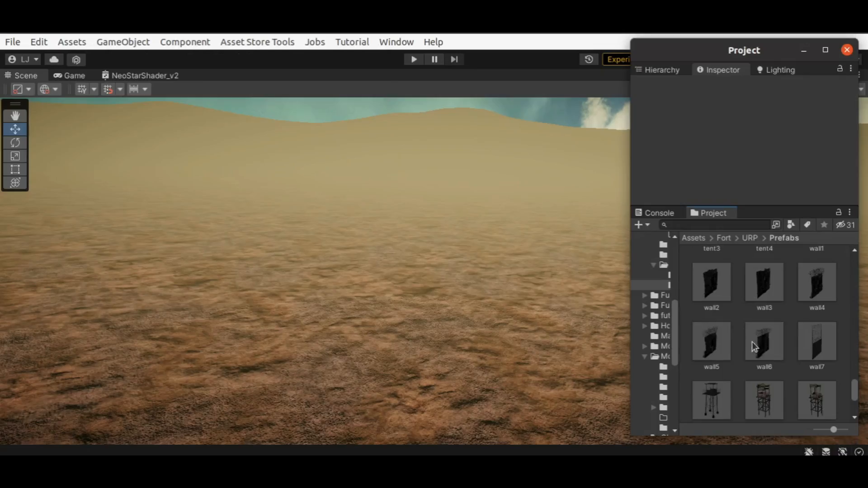
Task: Select the wall5 prefab thumbnail
Action: click(711, 341)
